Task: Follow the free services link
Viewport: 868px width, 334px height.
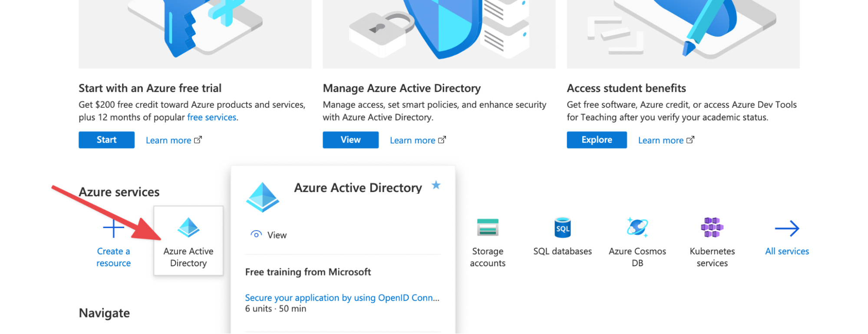Action: pos(212,117)
